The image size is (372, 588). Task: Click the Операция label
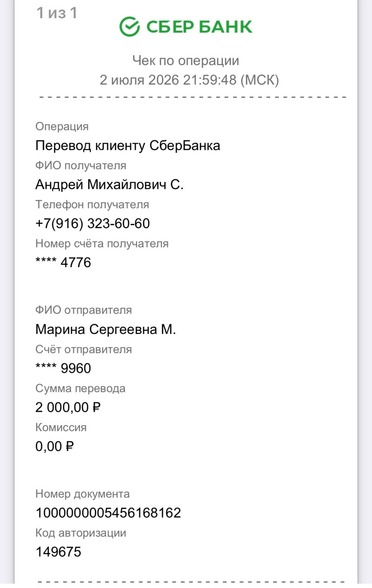click(62, 126)
